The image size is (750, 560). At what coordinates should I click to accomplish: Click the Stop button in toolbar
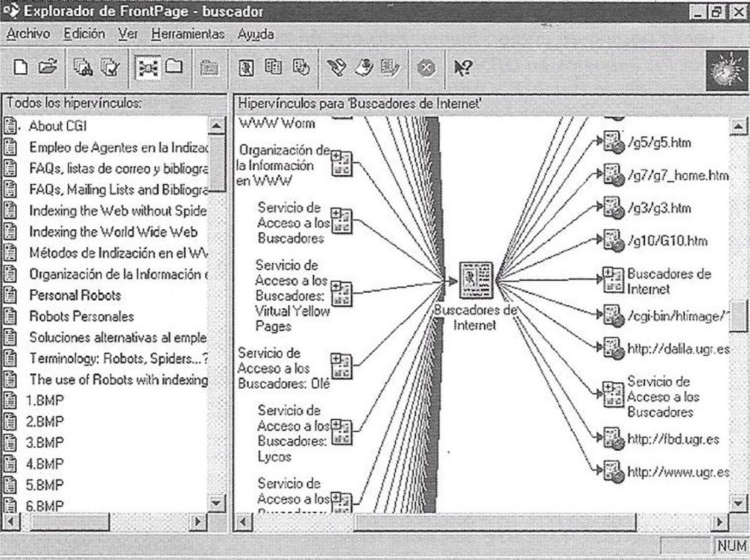coord(426,68)
